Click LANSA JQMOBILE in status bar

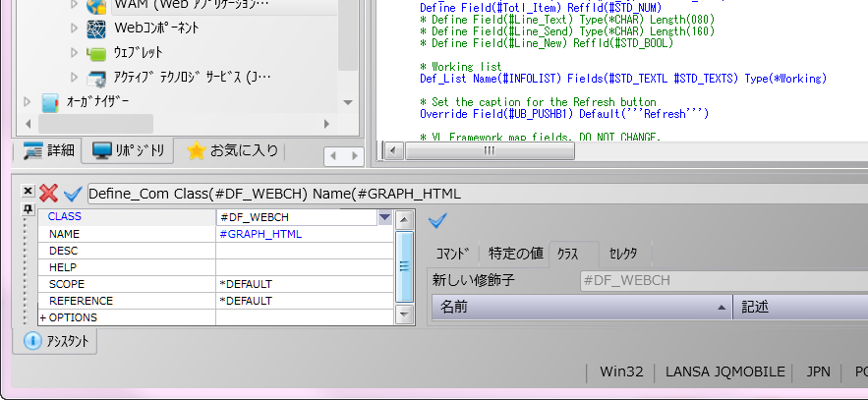pyautogui.click(x=725, y=371)
